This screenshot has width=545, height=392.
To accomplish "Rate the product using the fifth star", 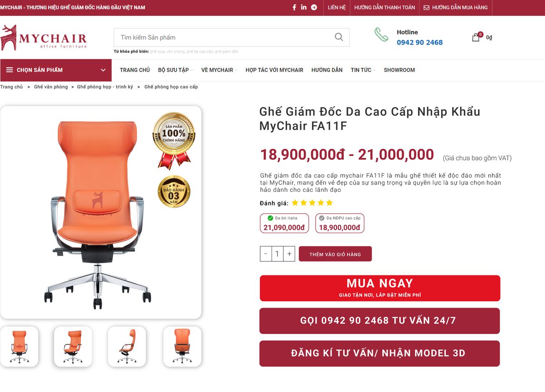I will (330, 203).
